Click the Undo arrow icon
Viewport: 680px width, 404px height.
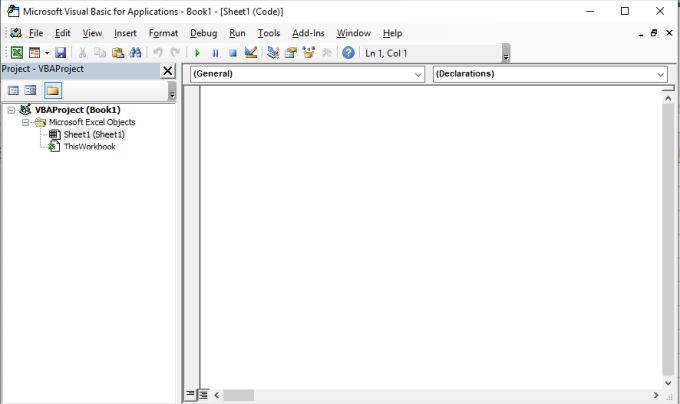[x=158, y=53]
